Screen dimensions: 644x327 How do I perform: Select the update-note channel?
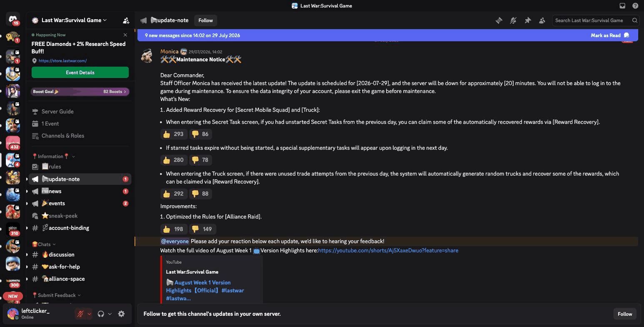80,179
